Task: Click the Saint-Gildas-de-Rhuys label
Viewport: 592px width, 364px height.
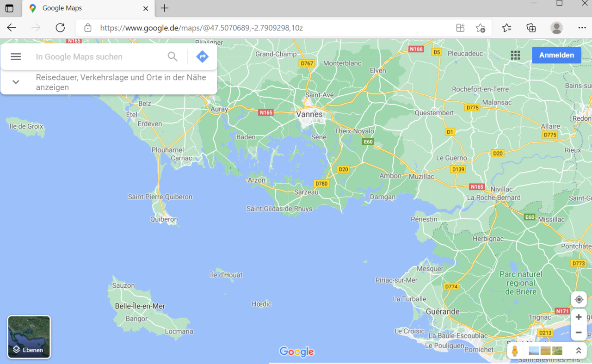Action: click(x=279, y=209)
